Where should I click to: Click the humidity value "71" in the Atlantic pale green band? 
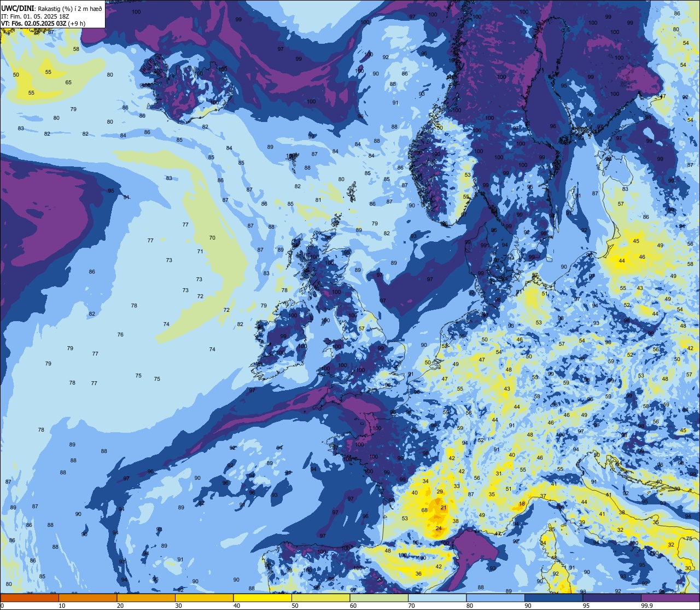pyautogui.click(x=200, y=252)
